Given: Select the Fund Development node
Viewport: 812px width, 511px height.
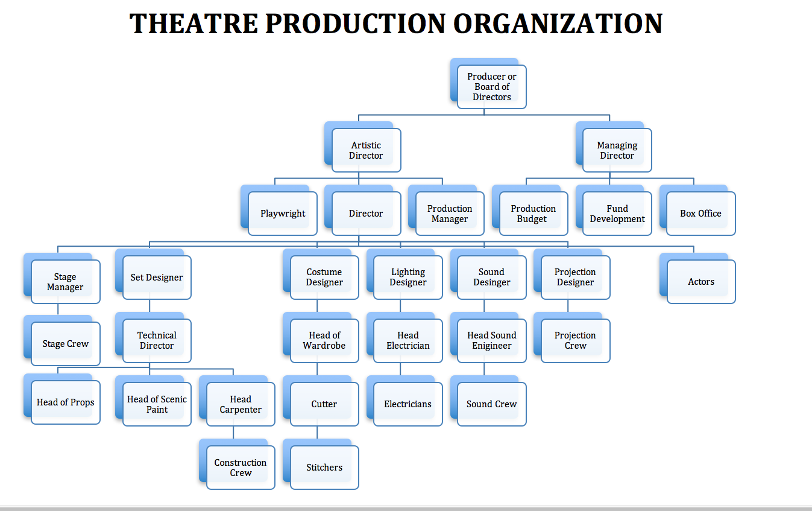Looking at the screenshot, I should pos(617,214).
